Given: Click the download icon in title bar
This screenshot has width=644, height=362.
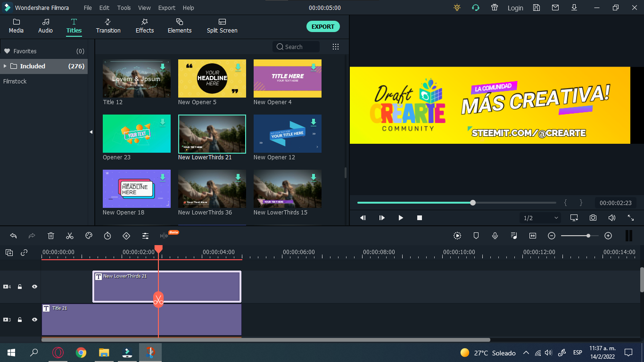Looking at the screenshot, I should 574,8.
